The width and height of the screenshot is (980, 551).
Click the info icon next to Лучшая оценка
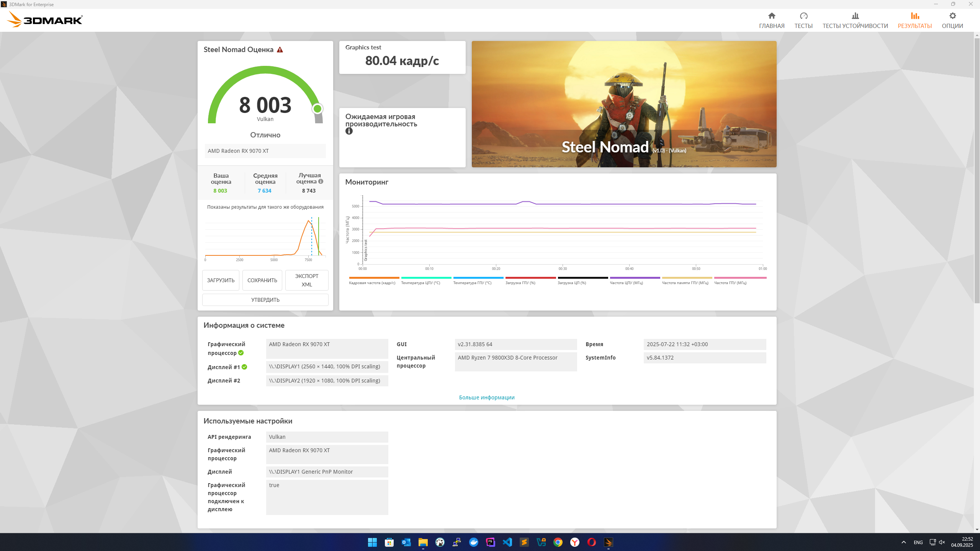(321, 181)
